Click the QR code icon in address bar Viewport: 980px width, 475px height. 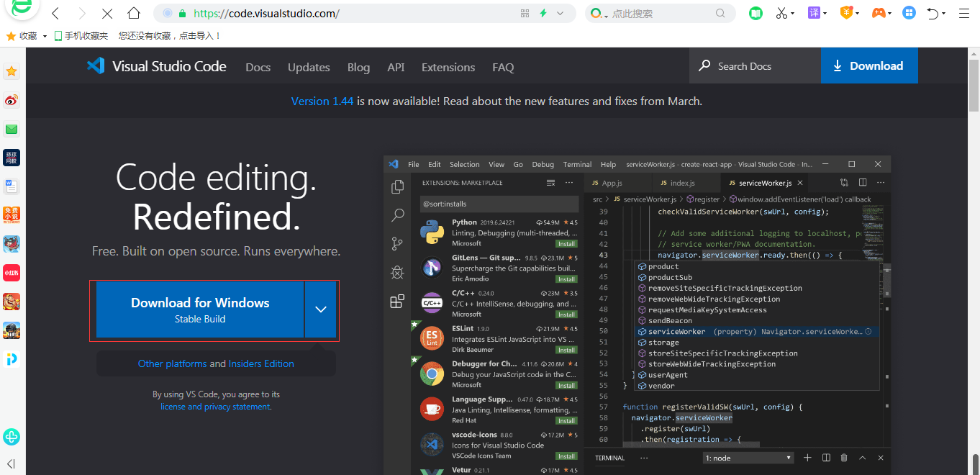click(x=525, y=13)
